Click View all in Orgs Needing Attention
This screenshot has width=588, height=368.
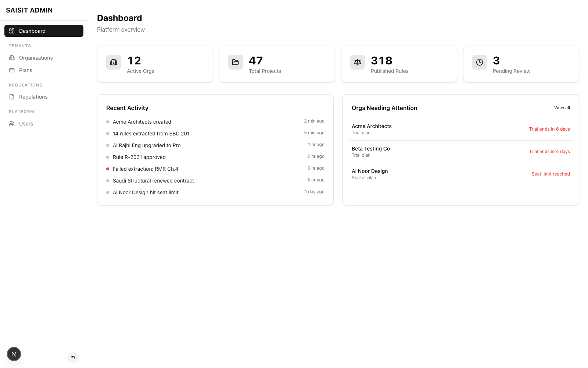pyautogui.click(x=562, y=108)
